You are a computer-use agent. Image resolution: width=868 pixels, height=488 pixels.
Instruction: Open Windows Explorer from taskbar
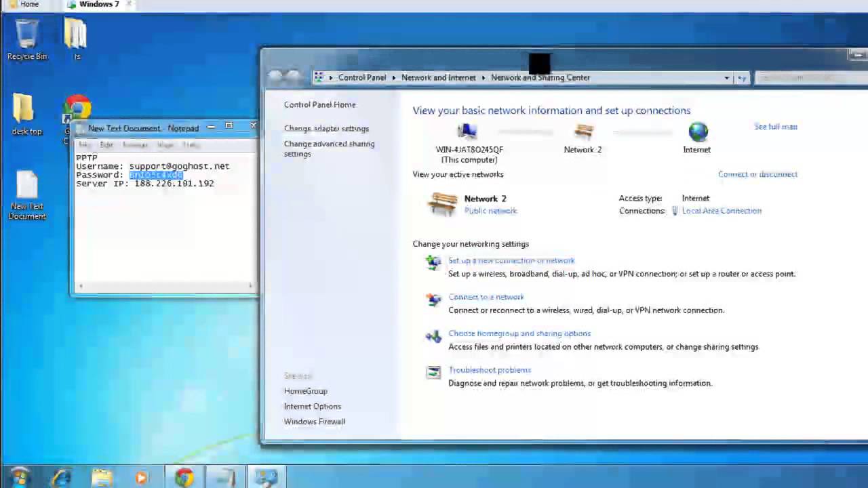click(102, 478)
